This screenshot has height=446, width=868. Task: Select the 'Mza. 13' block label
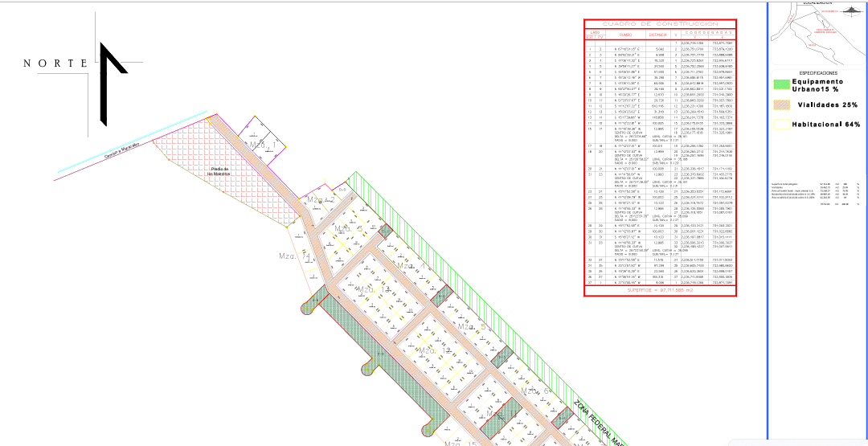click(375, 289)
